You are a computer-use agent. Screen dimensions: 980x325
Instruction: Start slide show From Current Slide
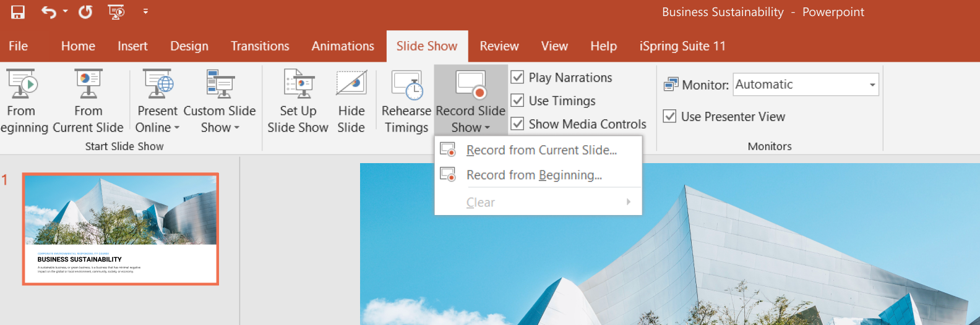88,101
